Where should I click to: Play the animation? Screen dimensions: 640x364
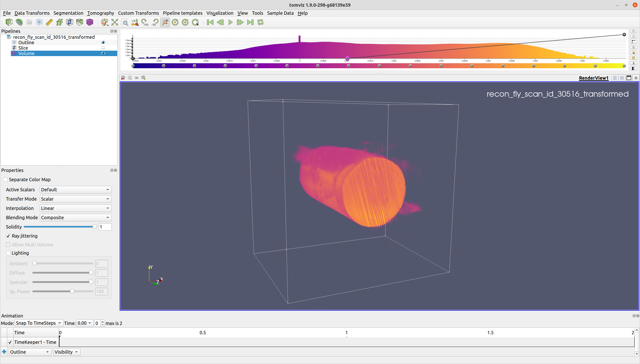point(230,22)
